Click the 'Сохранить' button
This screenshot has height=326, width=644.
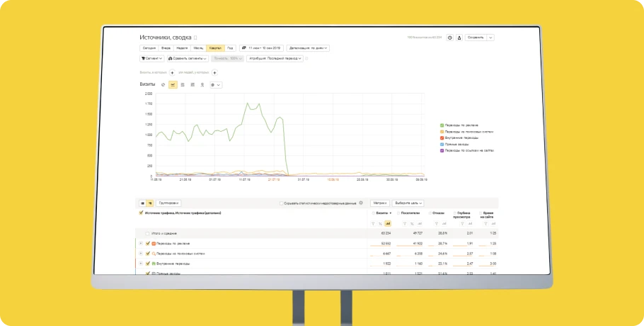476,38
